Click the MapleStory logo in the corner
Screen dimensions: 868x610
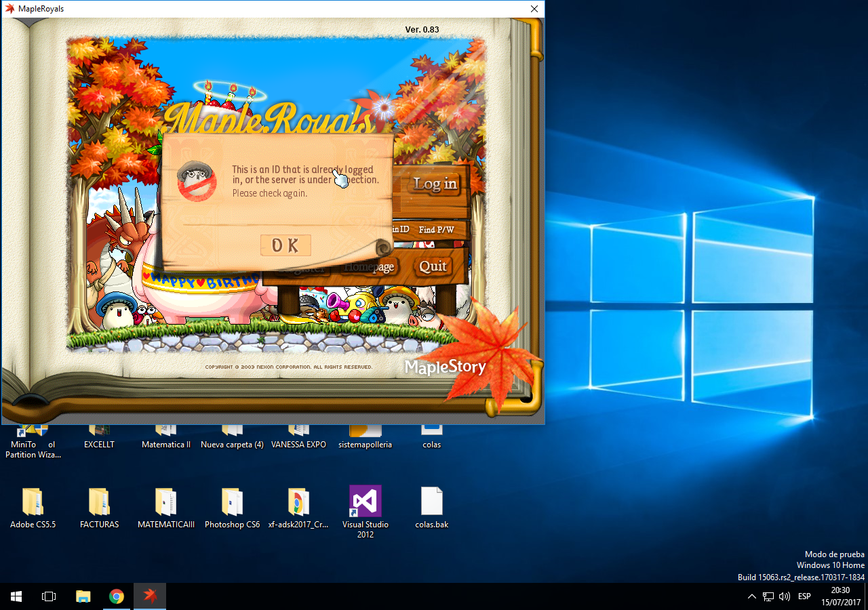445,367
